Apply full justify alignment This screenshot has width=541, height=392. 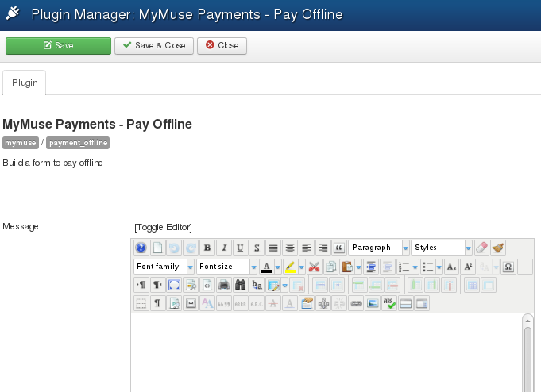(273, 248)
